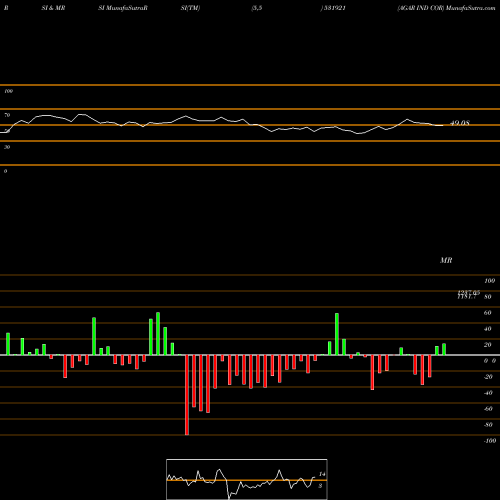Viewport: 500px width, 500px height.
Task: Click the '8' label in mini chart
Action: click(x=320, y=486)
